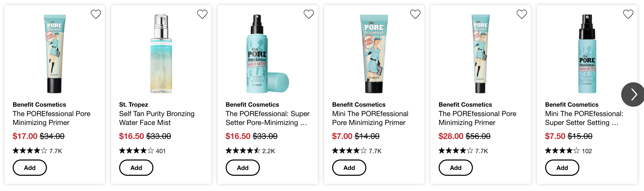Favorite the $17.00 POREfessional Pore Minimizing Primer
The height and width of the screenshot is (191, 644).
(x=96, y=14)
